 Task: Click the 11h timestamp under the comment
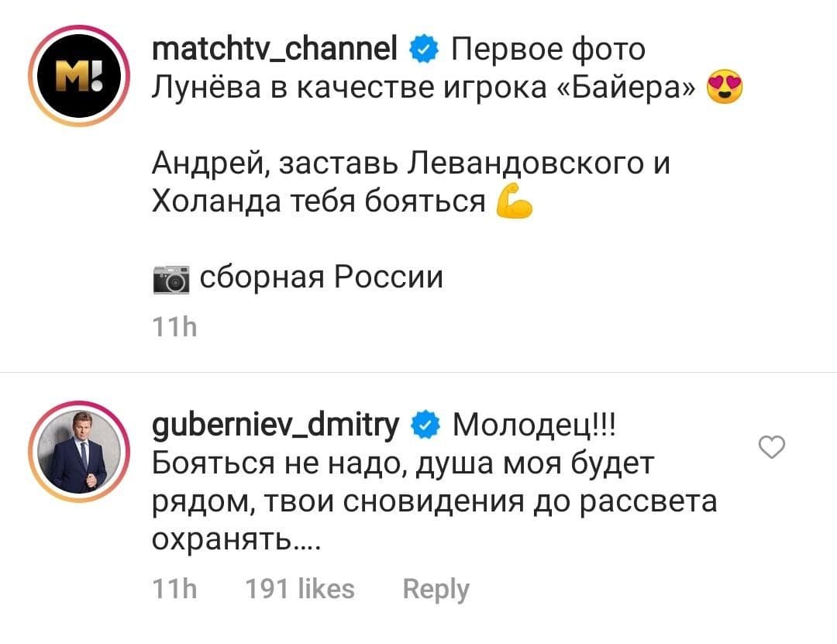click(174, 589)
